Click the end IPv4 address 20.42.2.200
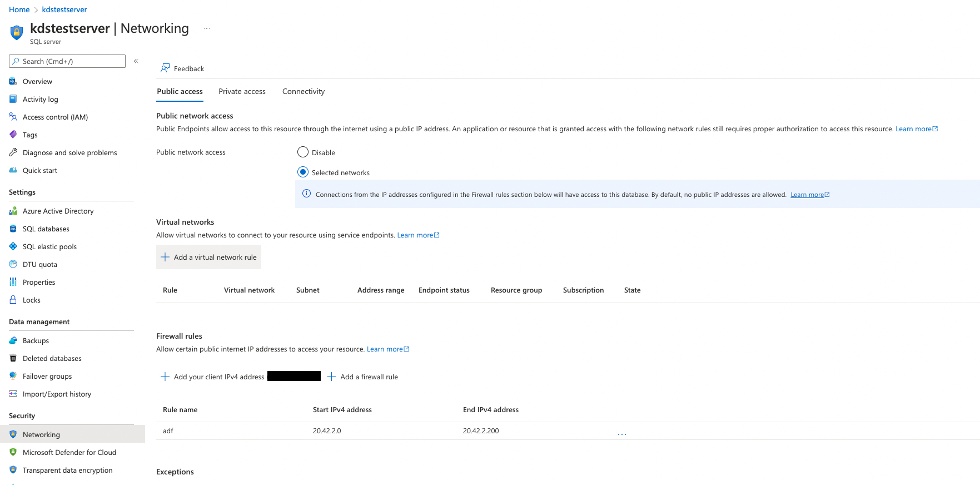This screenshot has height=485, width=980. 481,431
